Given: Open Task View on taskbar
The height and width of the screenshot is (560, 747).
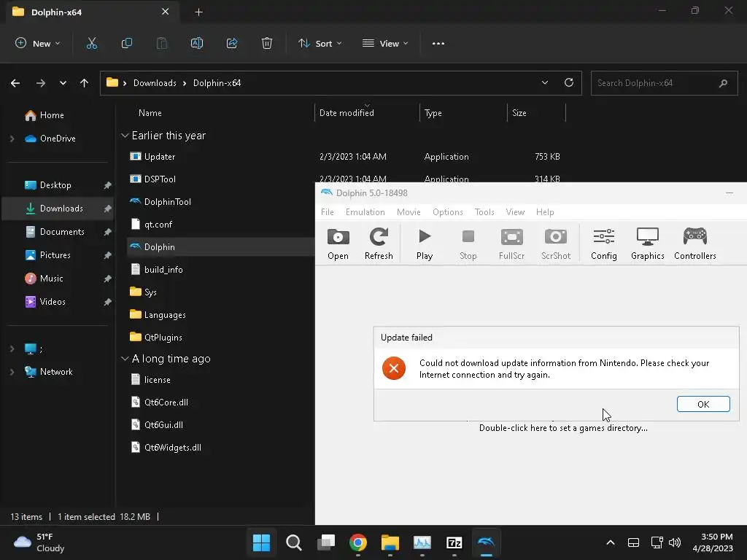Looking at the screenshot, I should point(326,542).
